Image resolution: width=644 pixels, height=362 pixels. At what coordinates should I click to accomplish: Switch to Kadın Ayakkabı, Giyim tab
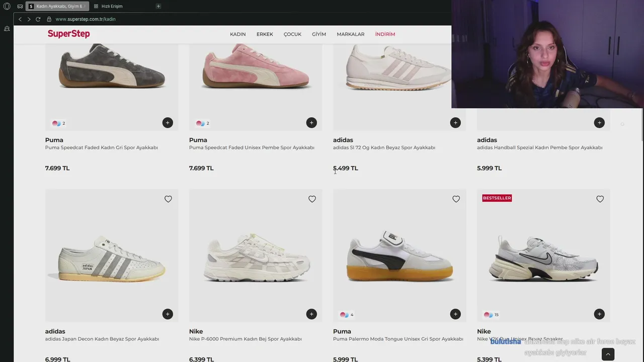click(57, 6)
